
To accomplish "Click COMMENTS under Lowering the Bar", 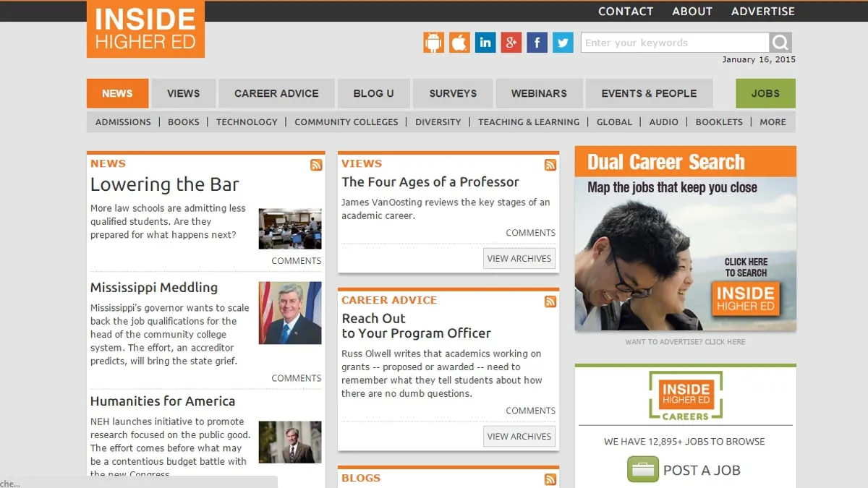I will coord(297,261).
